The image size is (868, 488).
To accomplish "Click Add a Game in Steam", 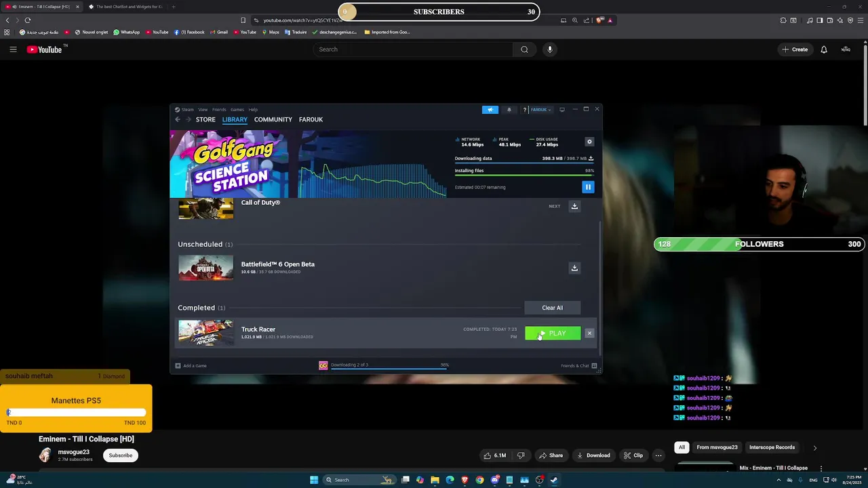I will coord(191,366).
